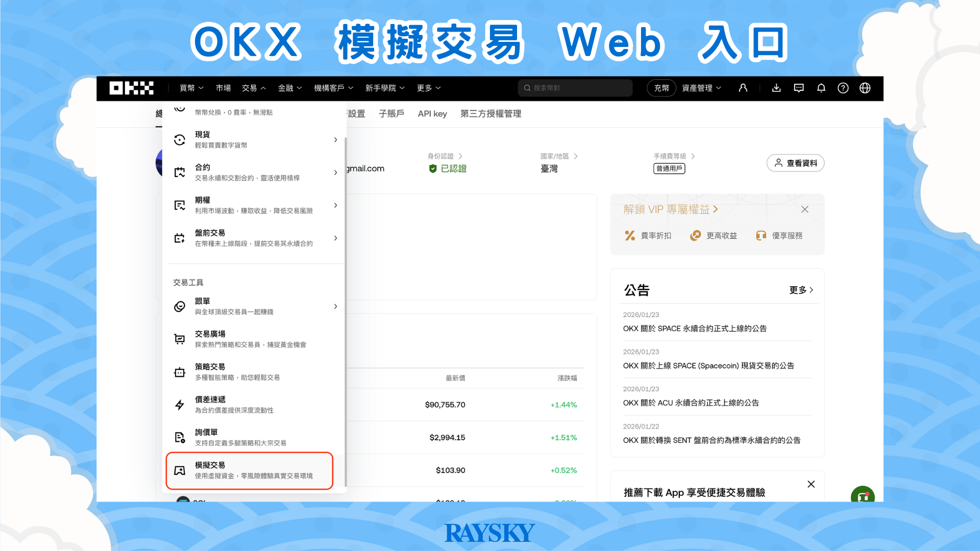The width and height of the screenshot is (980, 551).
Task: Open the user profile icon
Action: pyautogui.click(x=743, y=88)
